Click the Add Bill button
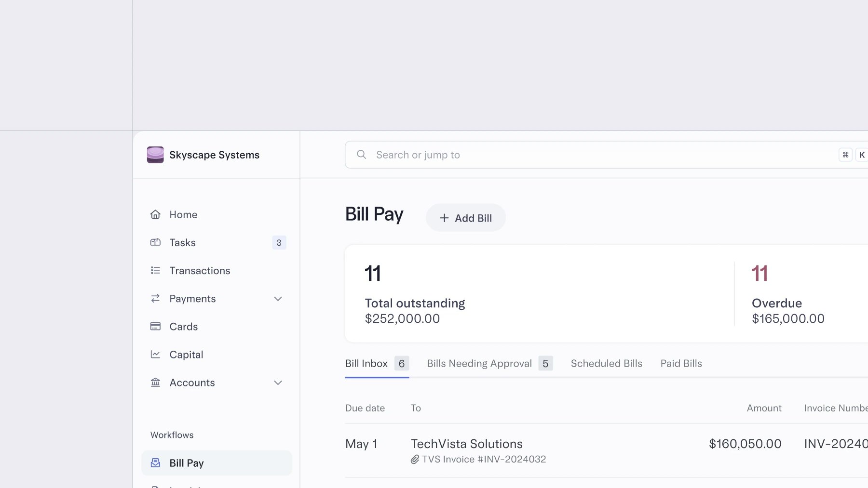The width and height of the screenshot is (868, 488). (466, 218)
